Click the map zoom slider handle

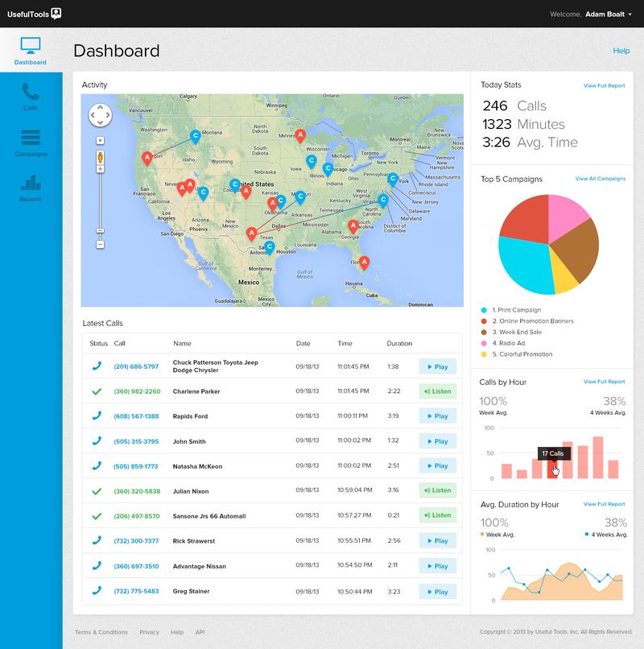pos(100,230)
